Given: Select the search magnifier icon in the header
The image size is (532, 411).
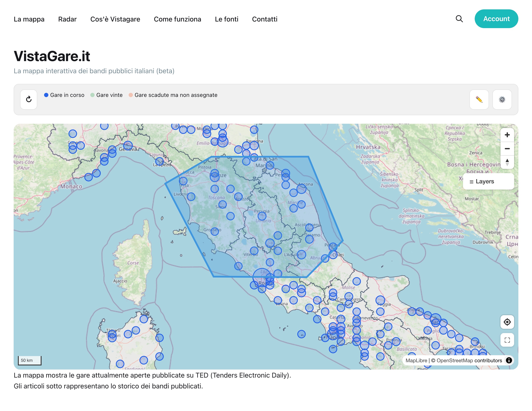Looking at the screenshot, I should click(x=459, y=19).
